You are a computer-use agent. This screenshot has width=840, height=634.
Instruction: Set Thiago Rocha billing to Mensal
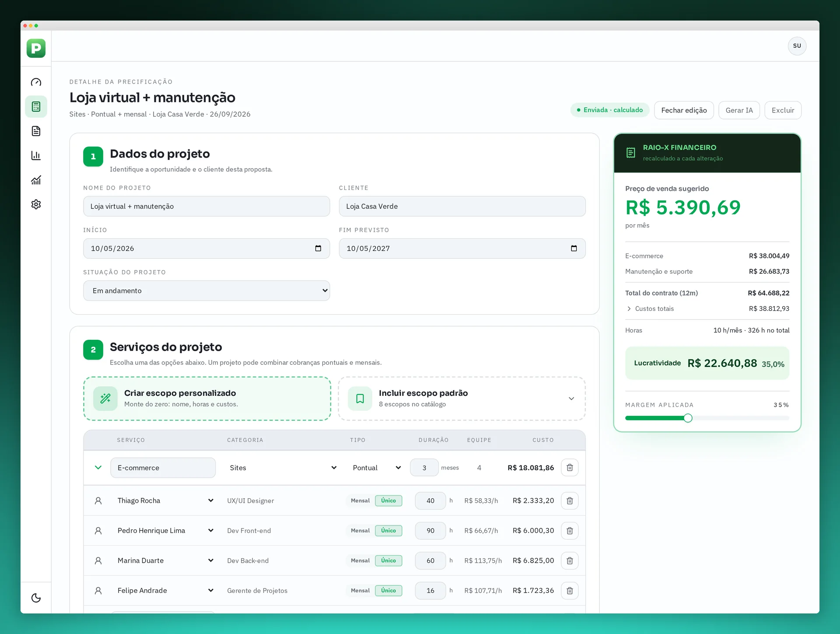(360, 500)
